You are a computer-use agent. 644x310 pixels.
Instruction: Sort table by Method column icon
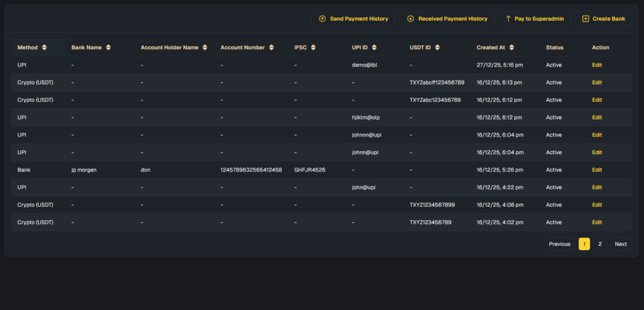44,48
